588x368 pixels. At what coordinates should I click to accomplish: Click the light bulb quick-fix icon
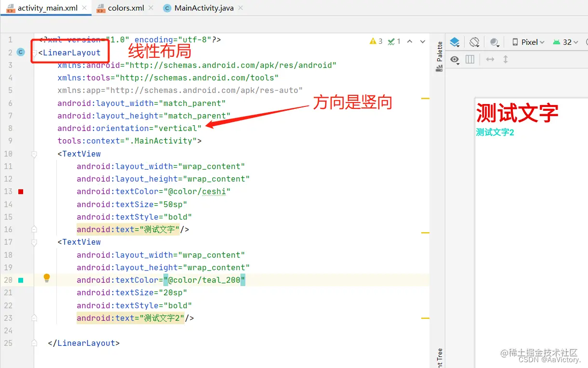47,278
